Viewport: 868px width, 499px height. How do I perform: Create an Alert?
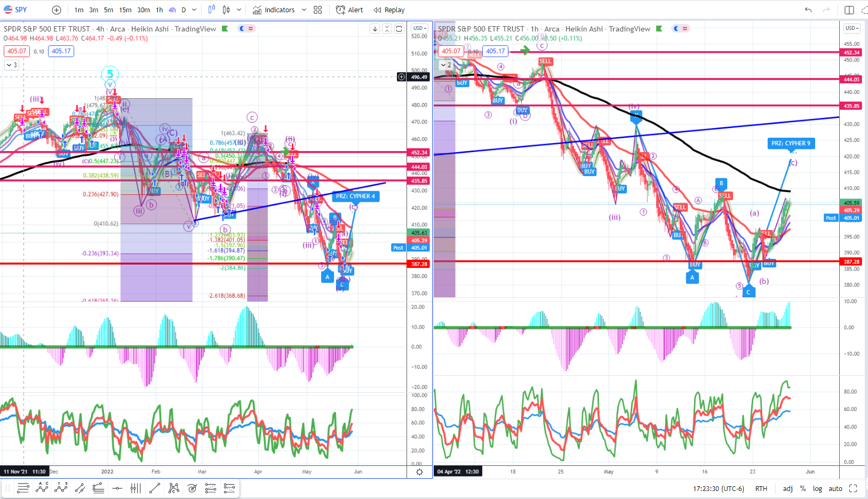click(x=349, y=10)
